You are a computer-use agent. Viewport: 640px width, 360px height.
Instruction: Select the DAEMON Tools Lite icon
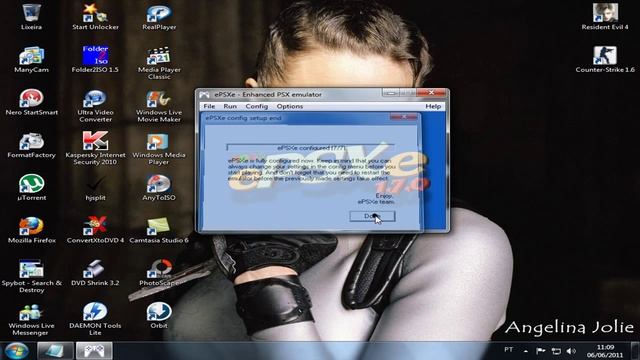tap(95, 319)
